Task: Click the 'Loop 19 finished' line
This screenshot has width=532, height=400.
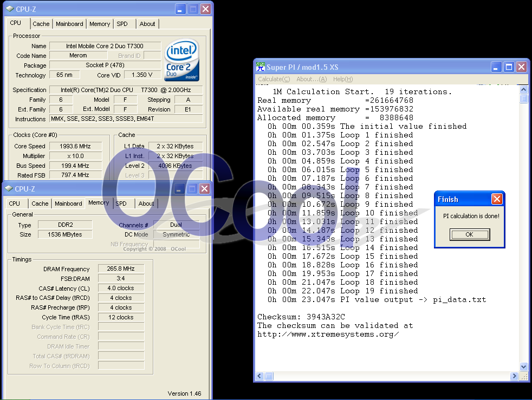Action: coord(343,291)
